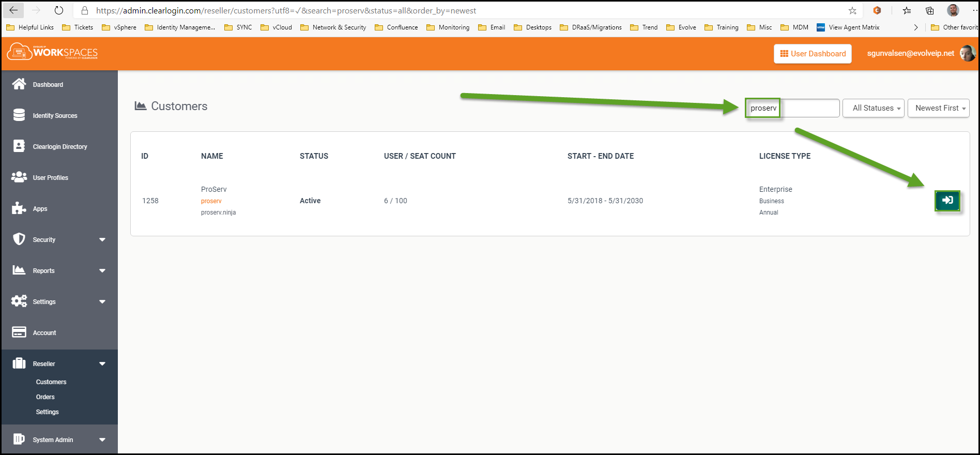Open the Account card icon item

click(19, 332)
